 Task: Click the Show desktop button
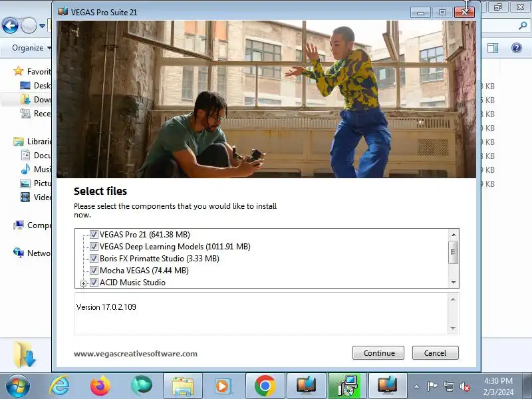pos(527,386)
